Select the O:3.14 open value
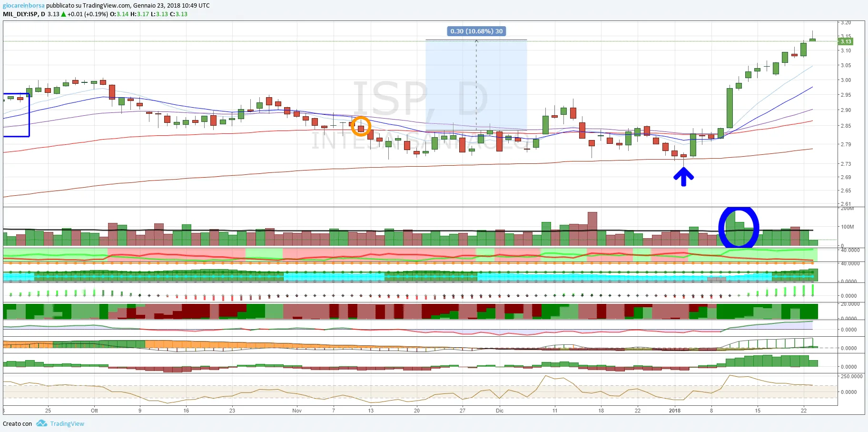This screenshot has width=868, height=432. [x=119, y=14]
